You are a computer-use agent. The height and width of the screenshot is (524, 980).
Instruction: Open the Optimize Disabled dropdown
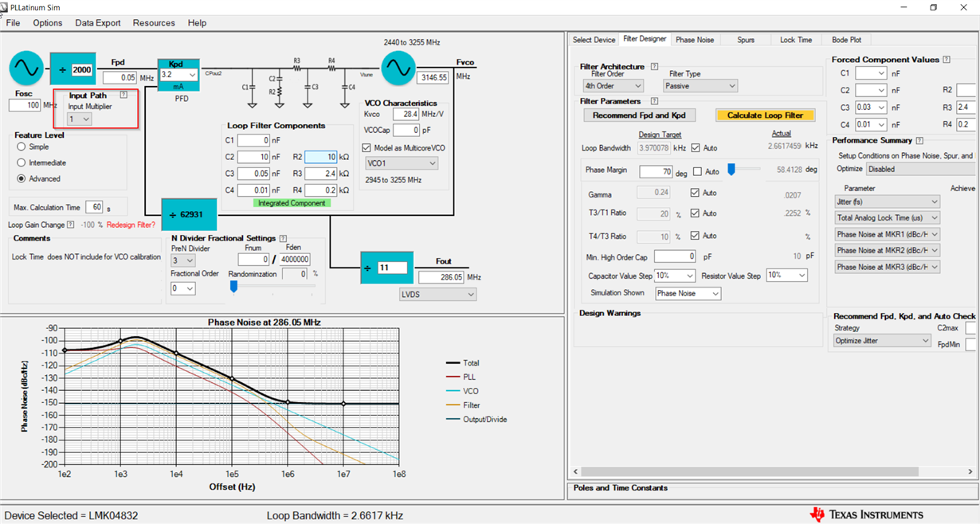920,170
